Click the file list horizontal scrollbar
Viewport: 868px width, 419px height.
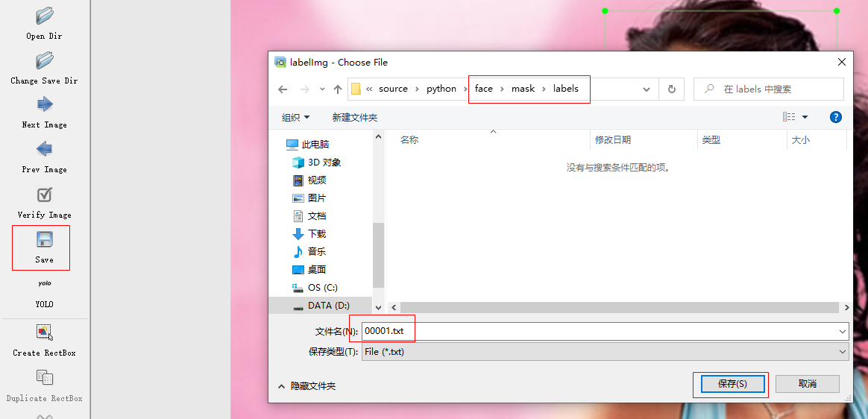[x=619, y=306]
